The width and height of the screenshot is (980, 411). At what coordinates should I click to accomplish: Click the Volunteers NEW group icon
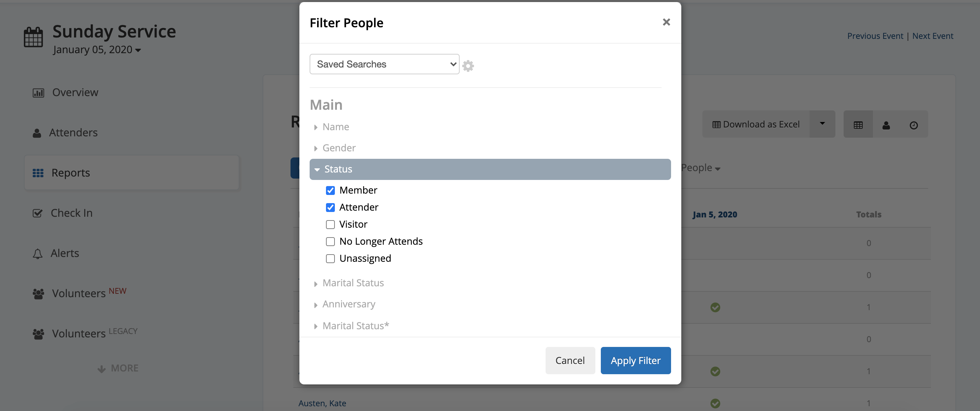click(x=38, y=294)
